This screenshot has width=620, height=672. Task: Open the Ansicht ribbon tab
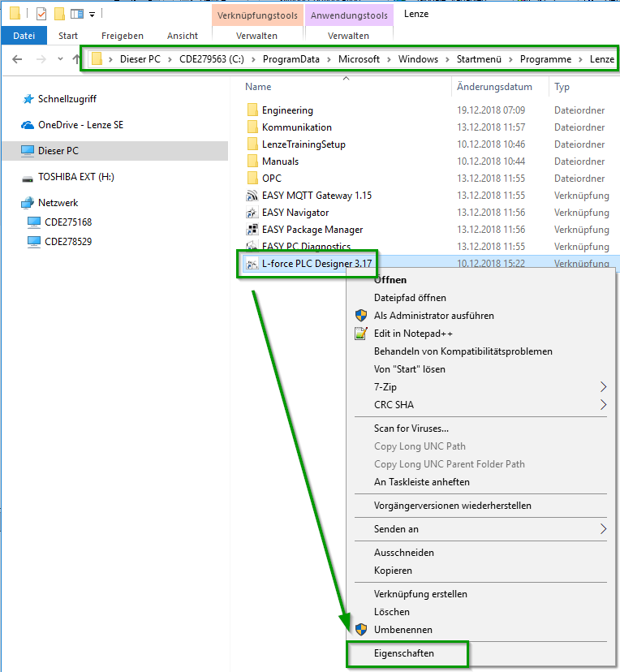(x=183, y=36)
